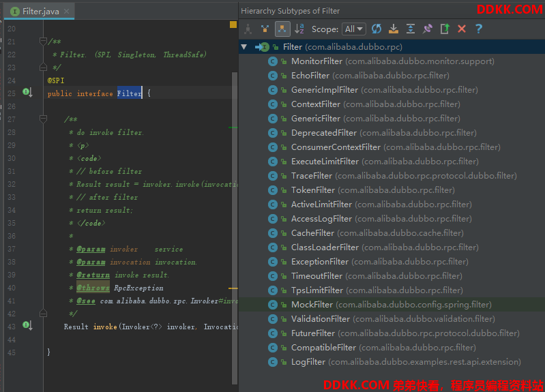Place caret on highlighted Filter identifier
Image resolution: width=545 pixels, height=392 pixels.
click(x=130, y=93)
